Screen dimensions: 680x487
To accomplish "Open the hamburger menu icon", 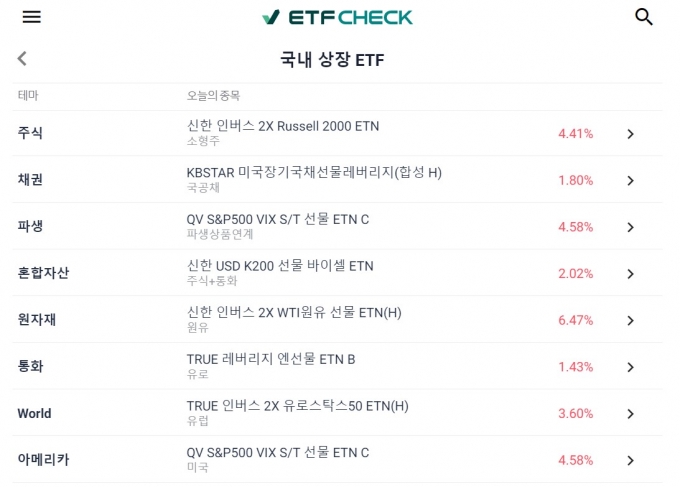I will click(x=32, y=17).
